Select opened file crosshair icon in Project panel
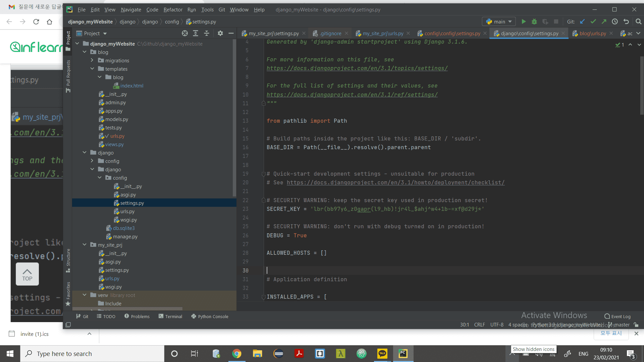Image resolution: width=644 pixels, height=362 pixels. coord(185,33)
